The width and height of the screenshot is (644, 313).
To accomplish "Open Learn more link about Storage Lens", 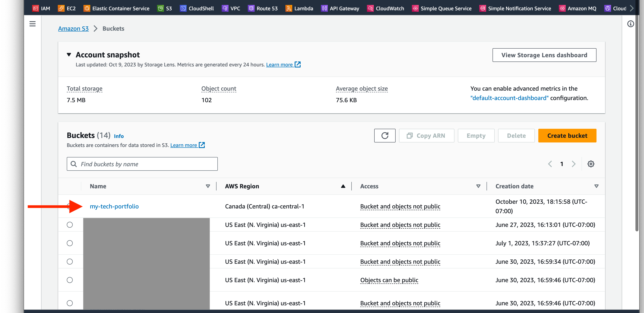I will coord(279,64).
